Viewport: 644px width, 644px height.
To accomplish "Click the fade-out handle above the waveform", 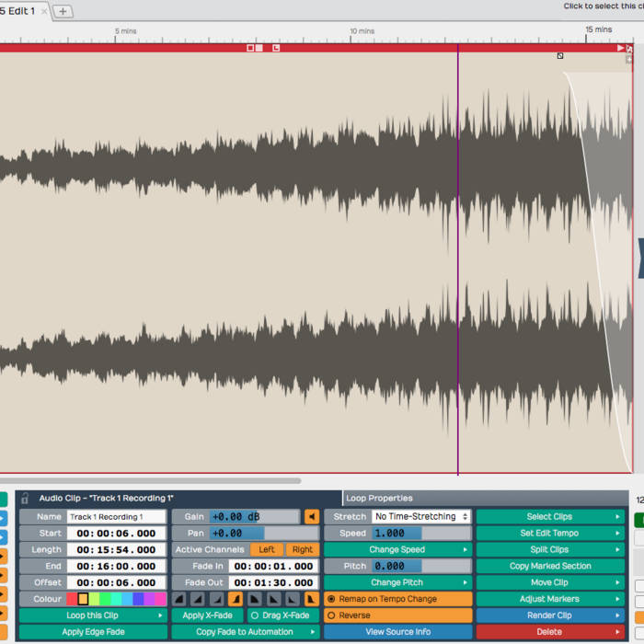I will coord(559,56).
